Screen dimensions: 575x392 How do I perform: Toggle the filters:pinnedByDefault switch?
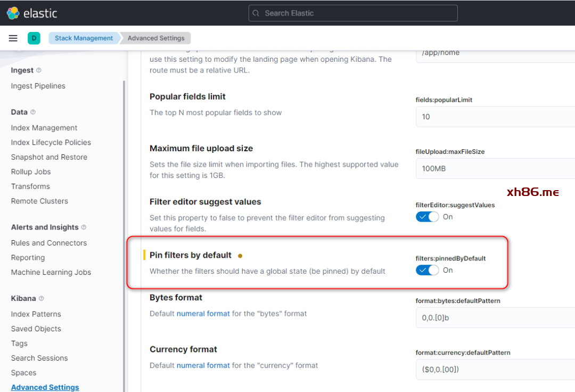427,270
